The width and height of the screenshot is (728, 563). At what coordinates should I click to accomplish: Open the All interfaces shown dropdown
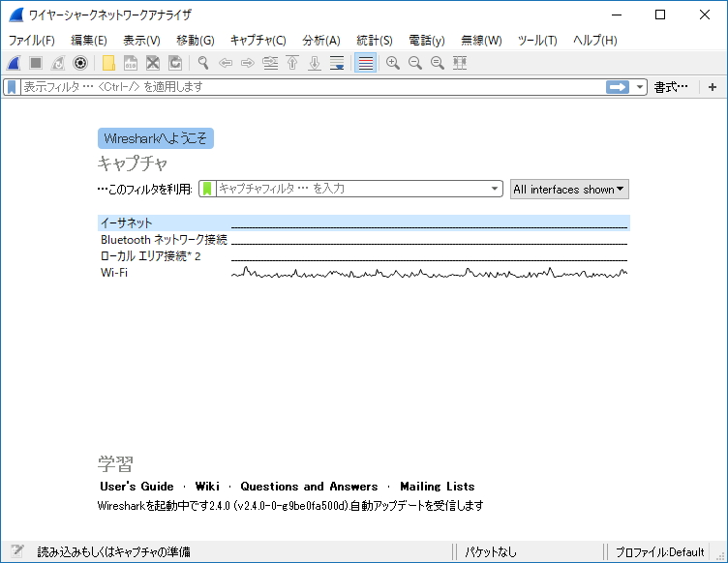[x=569, y=190]
